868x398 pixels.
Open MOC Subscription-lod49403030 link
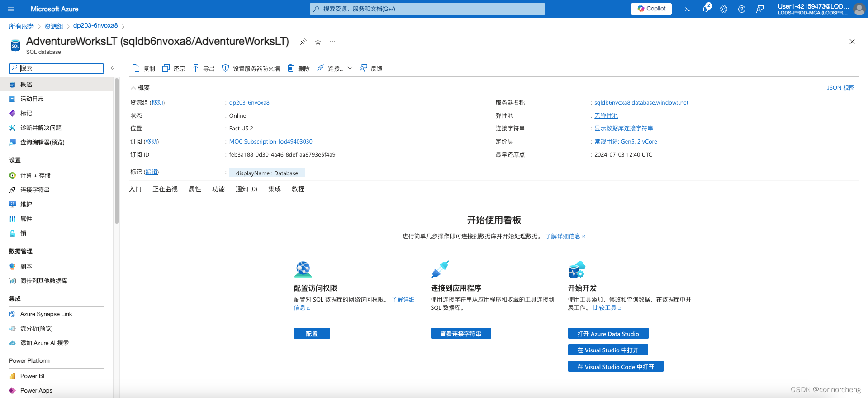(x=270, y=142)
